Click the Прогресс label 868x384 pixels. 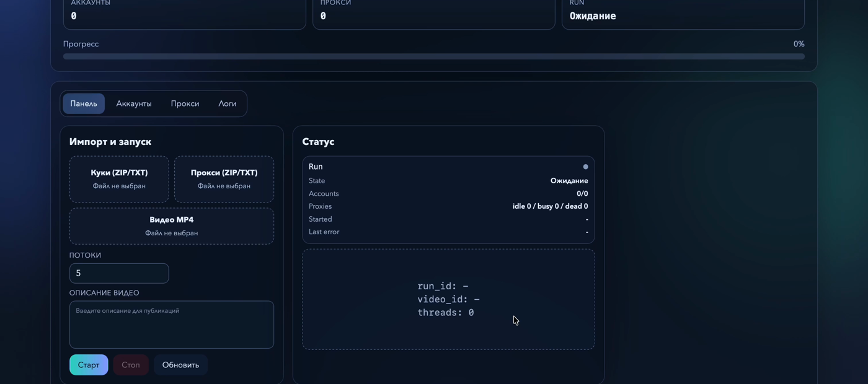pos(81,44)
